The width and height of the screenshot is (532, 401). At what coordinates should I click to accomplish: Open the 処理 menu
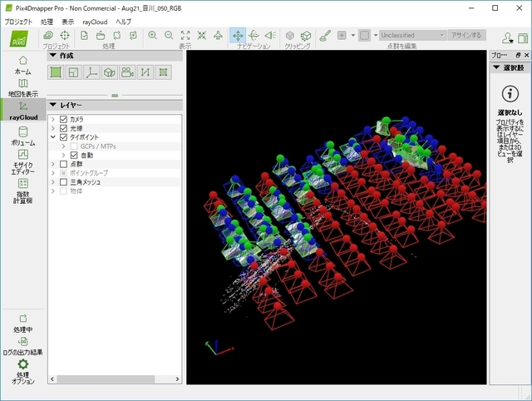47,22
